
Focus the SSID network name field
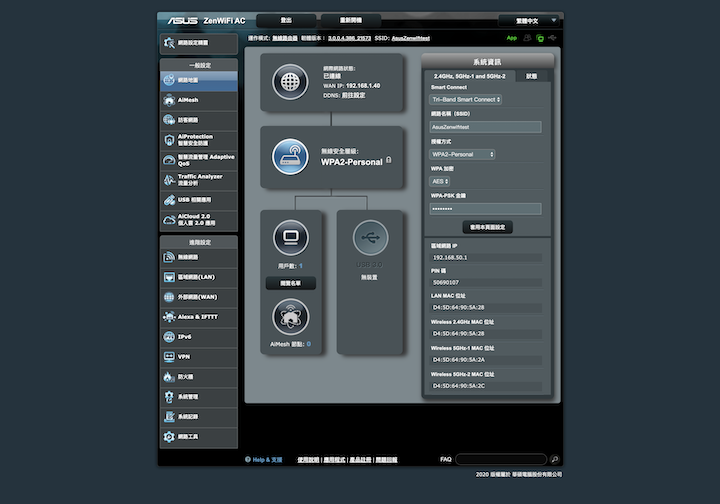485,127
